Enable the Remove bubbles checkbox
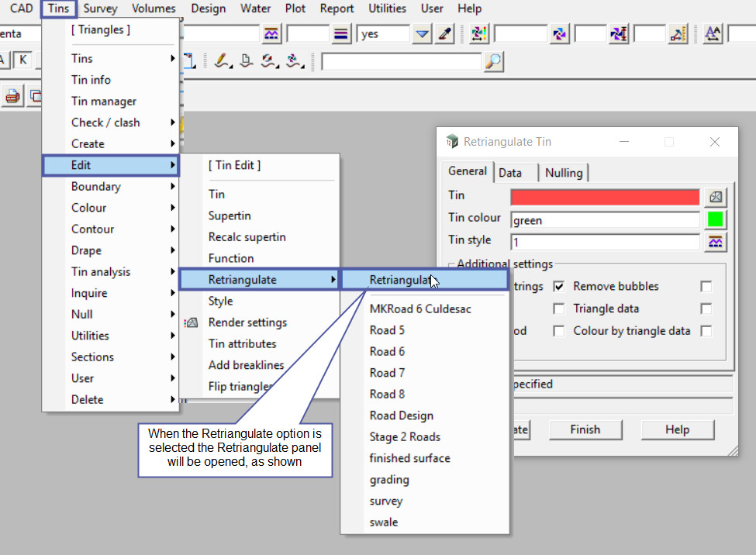The width and height of the screenshot is (756, 555). [x=706, y=286]
